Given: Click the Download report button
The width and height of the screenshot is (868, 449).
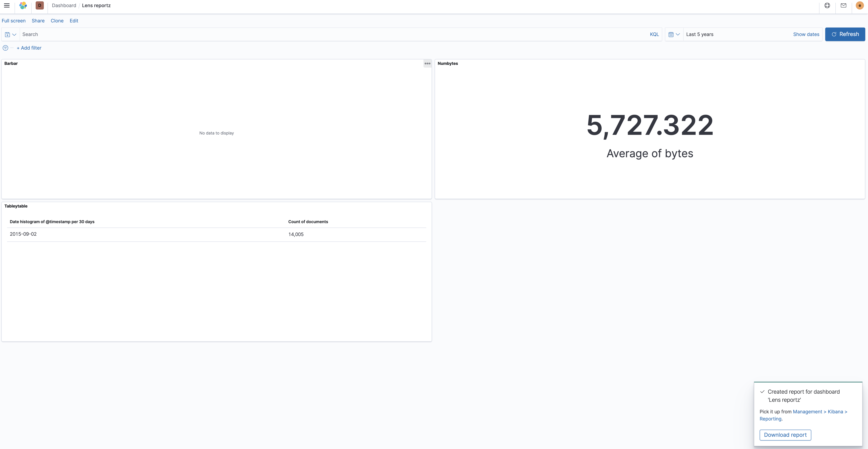Looking at the screenshot, I should point(785,435).
